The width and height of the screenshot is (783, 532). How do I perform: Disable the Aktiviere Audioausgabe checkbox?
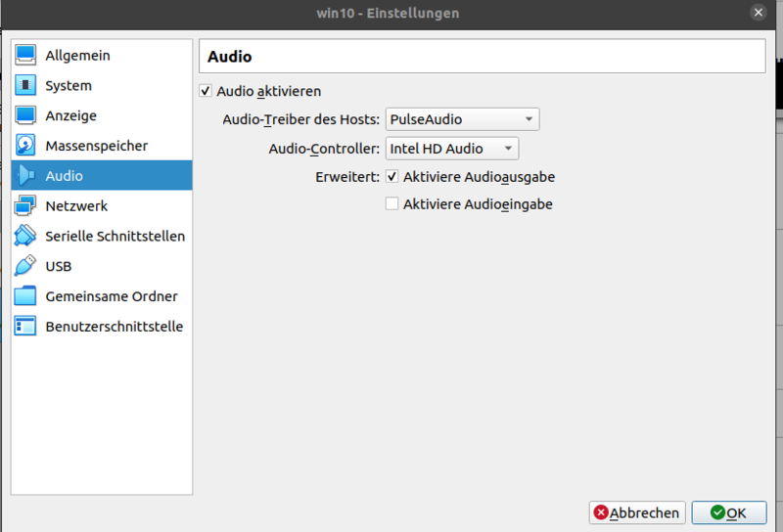coord(391,177)
